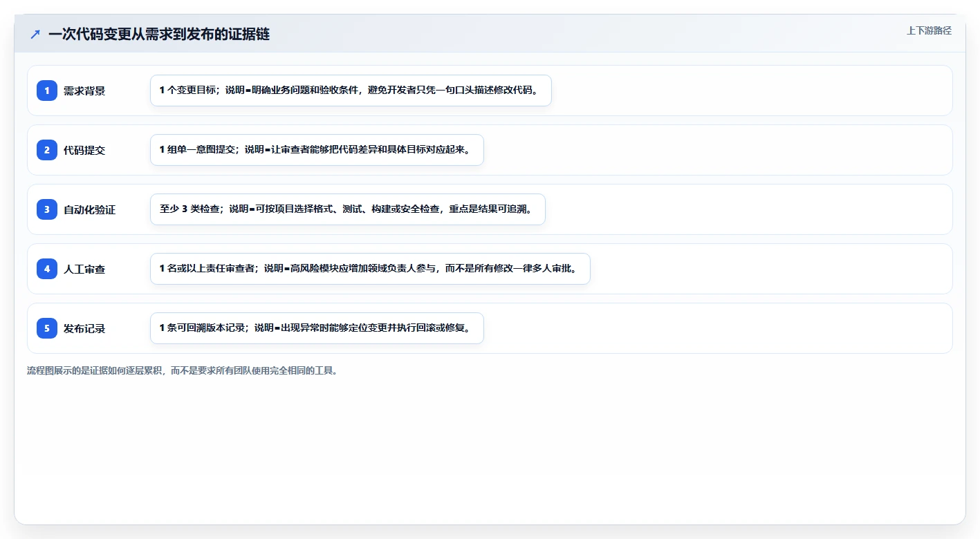Click the 上下游路径 label
The image size is (980, 539).
click(x=929, y=30)
